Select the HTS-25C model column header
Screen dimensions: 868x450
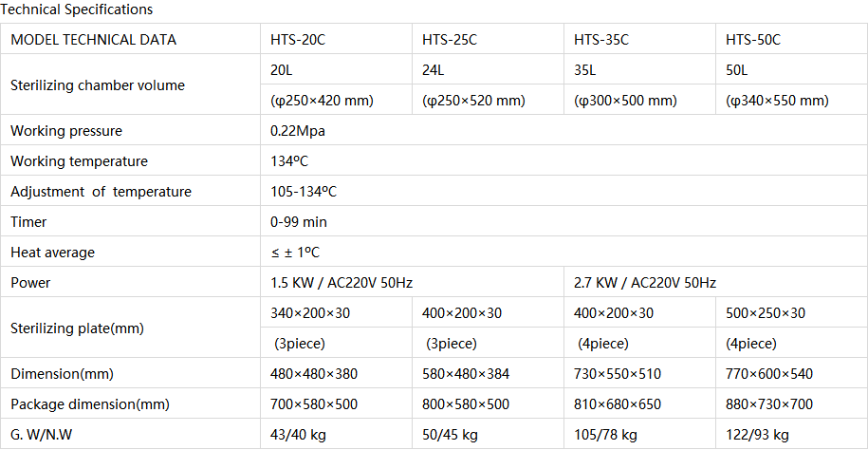tap(450, 40)
